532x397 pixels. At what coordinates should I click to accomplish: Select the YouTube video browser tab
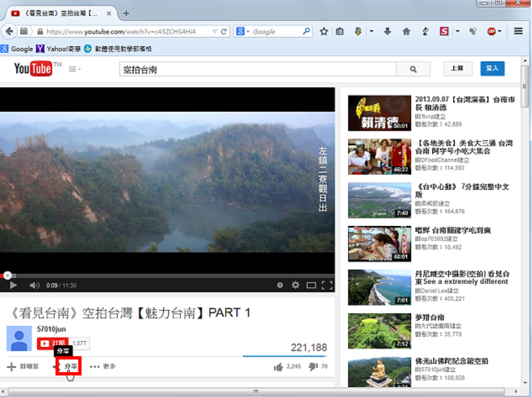(x=61, y=13)
